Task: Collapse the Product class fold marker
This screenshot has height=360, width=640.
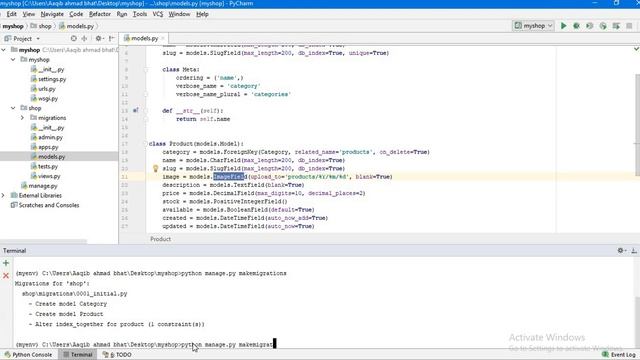Action: (x=145, y=144)
